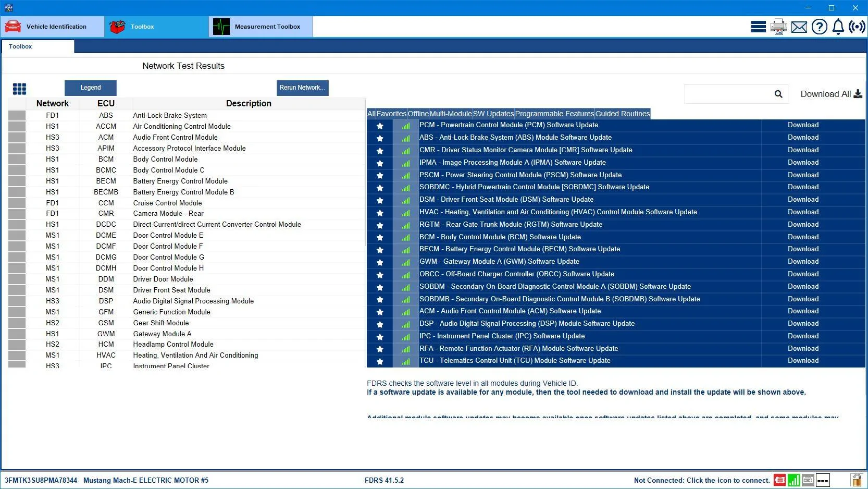Signal bars icon for GWM Software Update
The width and height of the screenshot is (868, 489).
click(406, 262)
